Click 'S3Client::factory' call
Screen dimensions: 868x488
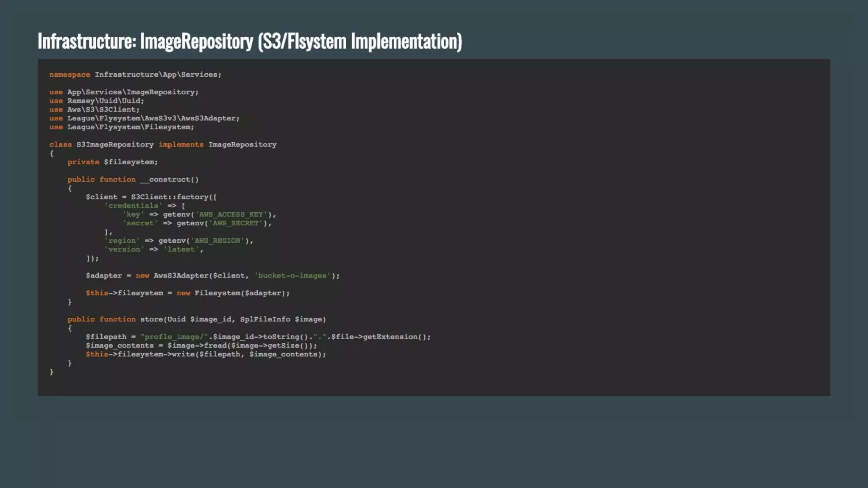pos(170,197)
